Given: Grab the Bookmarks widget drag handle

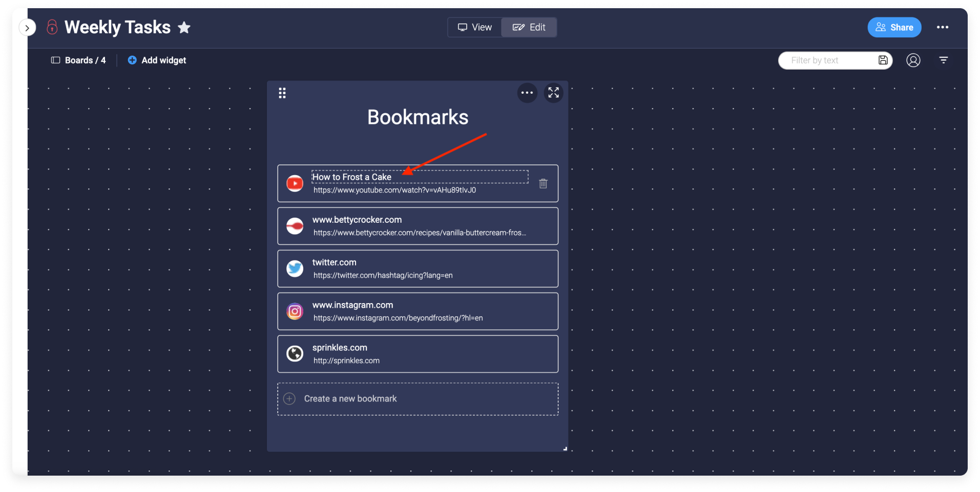Looking at the screenshot, I should click(282, 93).
